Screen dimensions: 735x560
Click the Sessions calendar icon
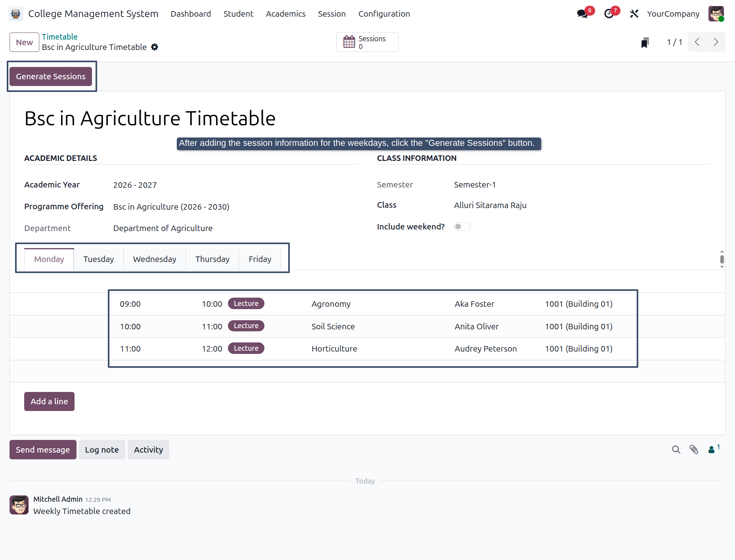pos(349,42)
